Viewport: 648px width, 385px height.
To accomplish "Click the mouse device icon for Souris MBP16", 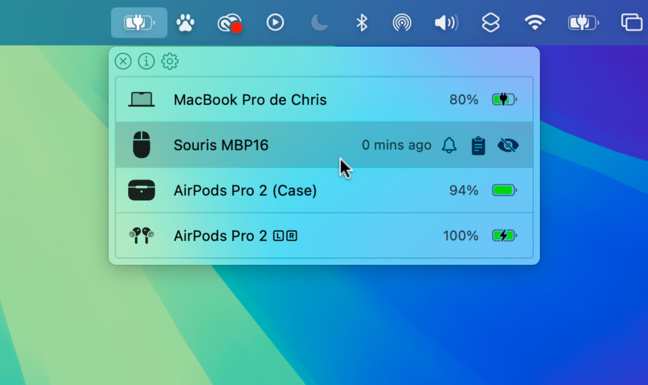I will [x=141, y=145].
